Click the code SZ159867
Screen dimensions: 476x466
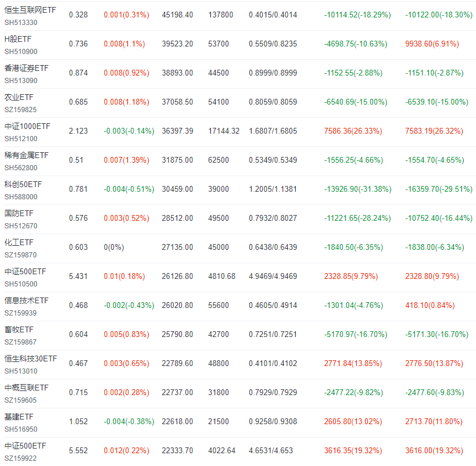(x=20, y=342)
